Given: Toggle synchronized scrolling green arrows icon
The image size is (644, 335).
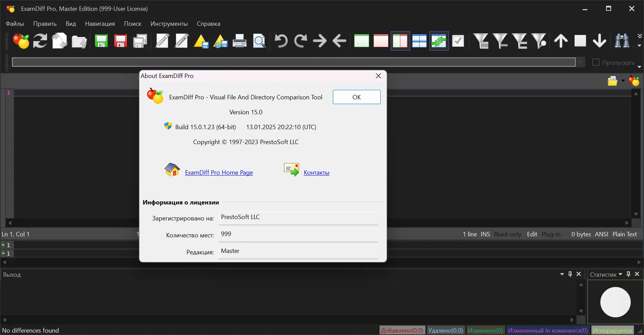Looking at the screenshot, I should [439, 41].
